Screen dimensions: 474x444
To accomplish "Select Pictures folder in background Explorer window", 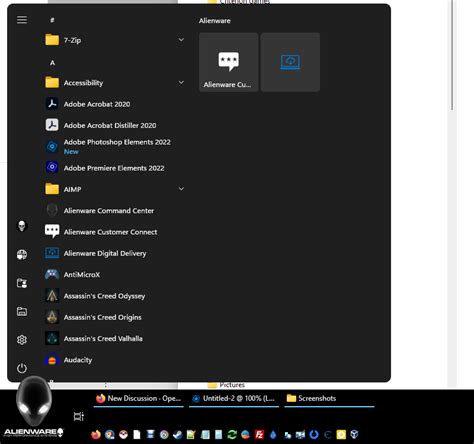I will (227, 385).
